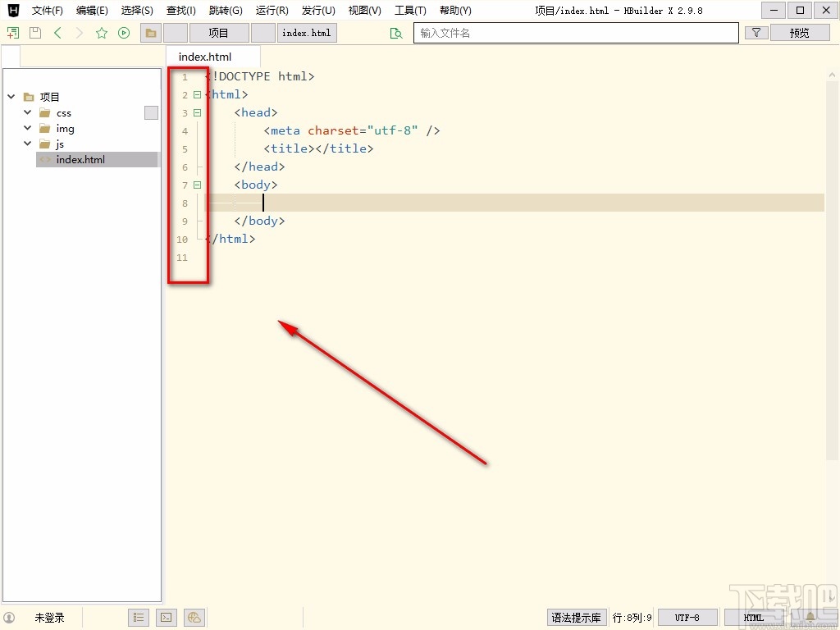
Task: Open the 工具(T) menu
Action: 410,10
